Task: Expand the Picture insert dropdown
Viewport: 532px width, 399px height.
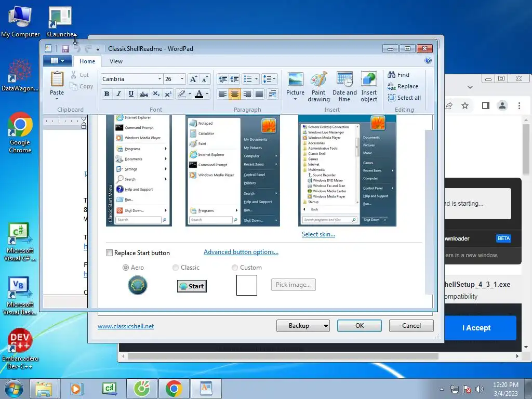Action: pos(295,99)
